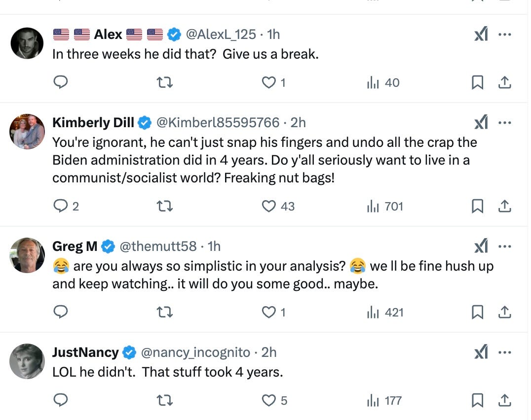Open more options on Kimberly Dill's reply

[505, 121]
